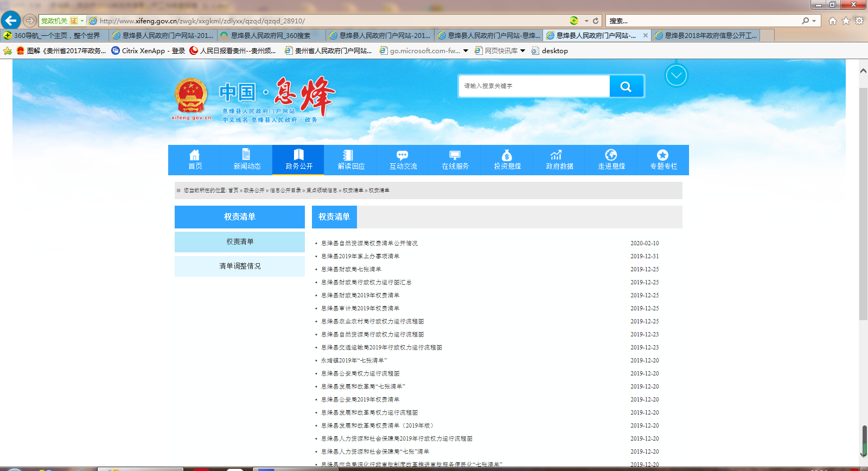Click the refresh page icon
The height and width of the screenshot is (471, 868).
(x=596, y=21)
